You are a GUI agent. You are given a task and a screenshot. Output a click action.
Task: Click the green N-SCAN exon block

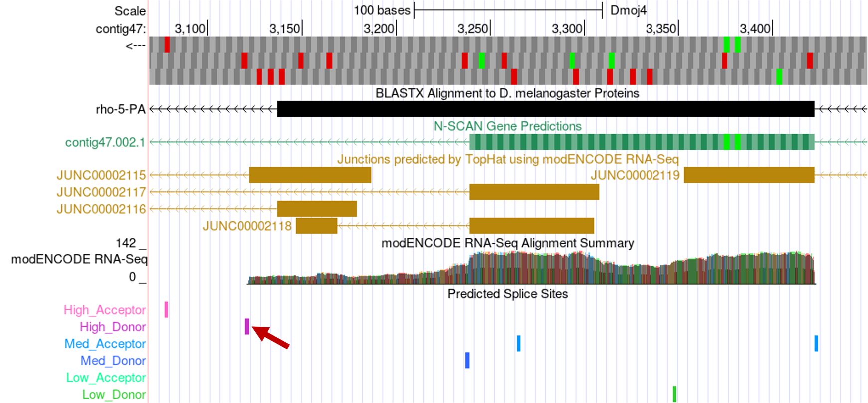pos(642,142)
